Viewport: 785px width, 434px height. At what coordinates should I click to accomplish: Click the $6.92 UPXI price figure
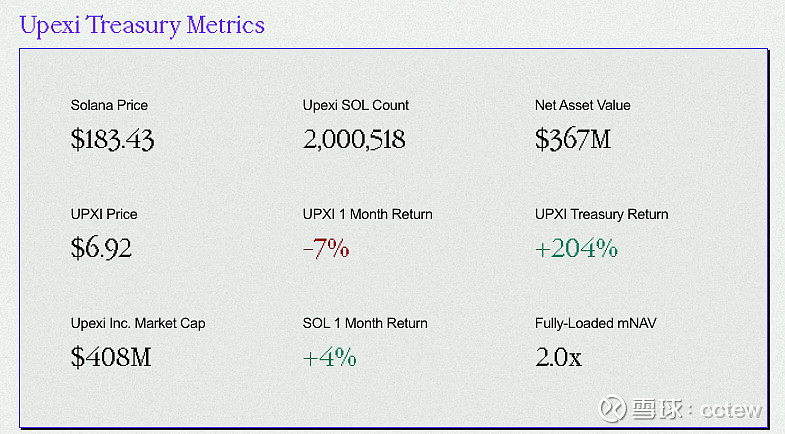101,248
